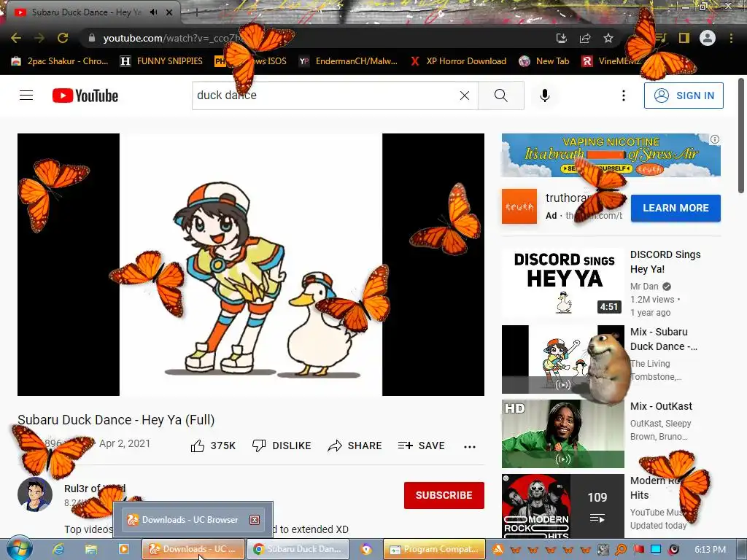Clear the search text with X

pyautogui.click(x=465, y=96)
